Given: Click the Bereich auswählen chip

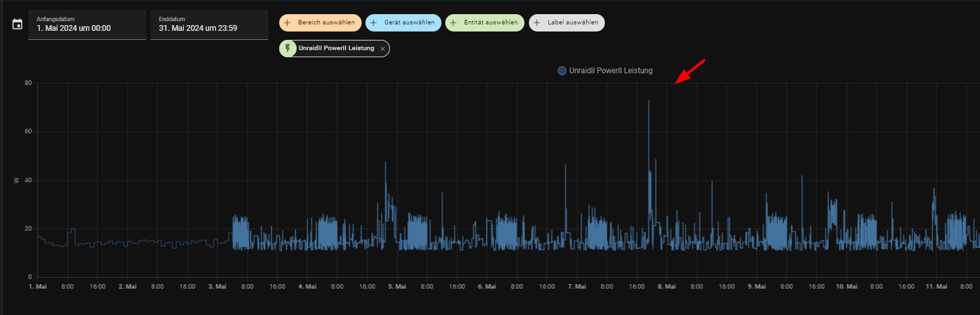Looking at the screenshot, I should coord(320,22).
